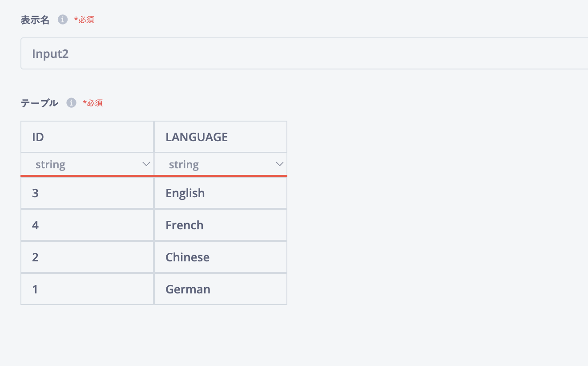The image size is (588, 366).
Task: Click the 表示名 field label
Action: (35, 20)
